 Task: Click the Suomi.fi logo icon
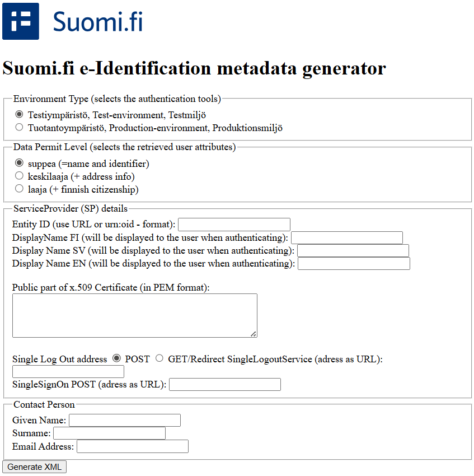pyautogui.click(x=21, y=21)
